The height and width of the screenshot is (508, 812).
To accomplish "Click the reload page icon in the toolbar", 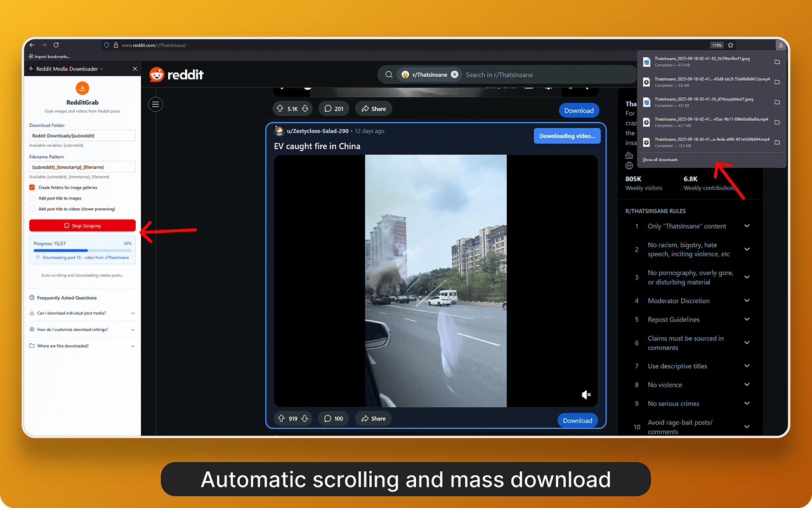I will click(56, 44).
